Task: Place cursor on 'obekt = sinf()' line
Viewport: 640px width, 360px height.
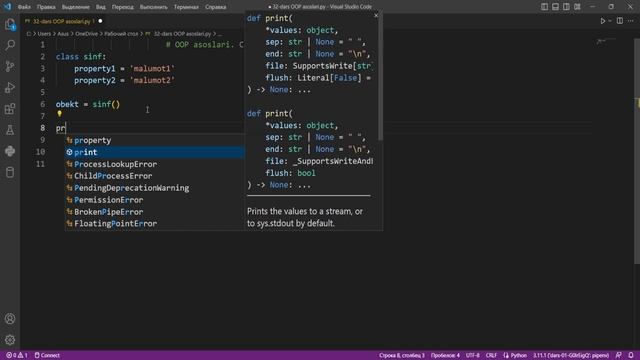Action: pos(88,104)
